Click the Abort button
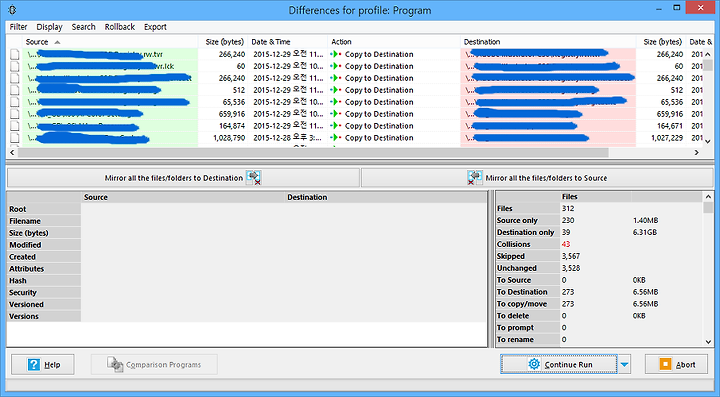 pos(676,364)
